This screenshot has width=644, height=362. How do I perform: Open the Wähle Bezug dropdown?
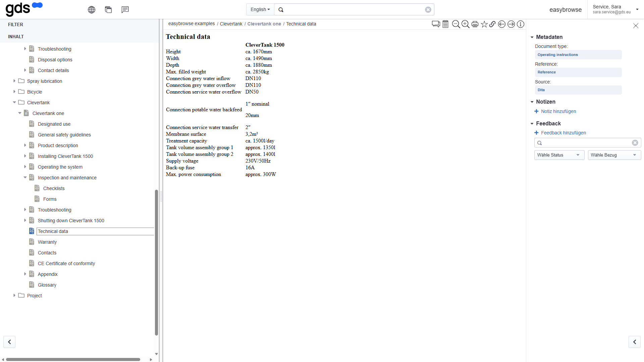614,155
